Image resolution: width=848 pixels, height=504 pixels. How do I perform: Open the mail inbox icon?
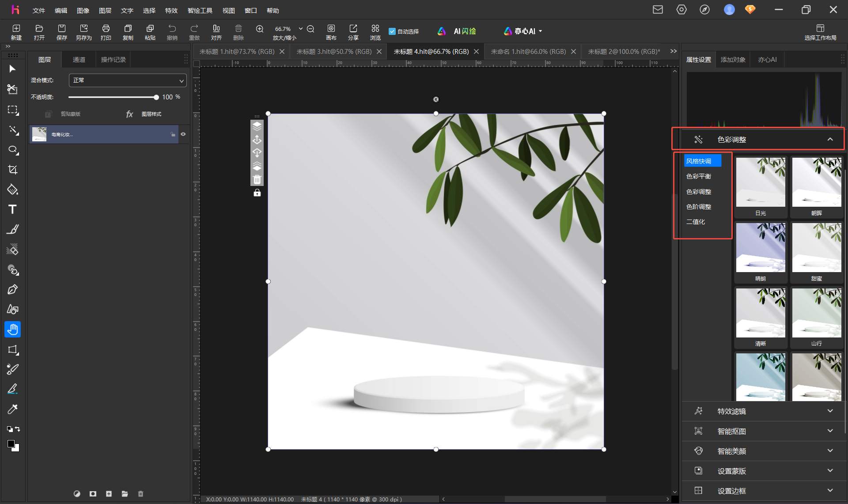pos(658,10)
